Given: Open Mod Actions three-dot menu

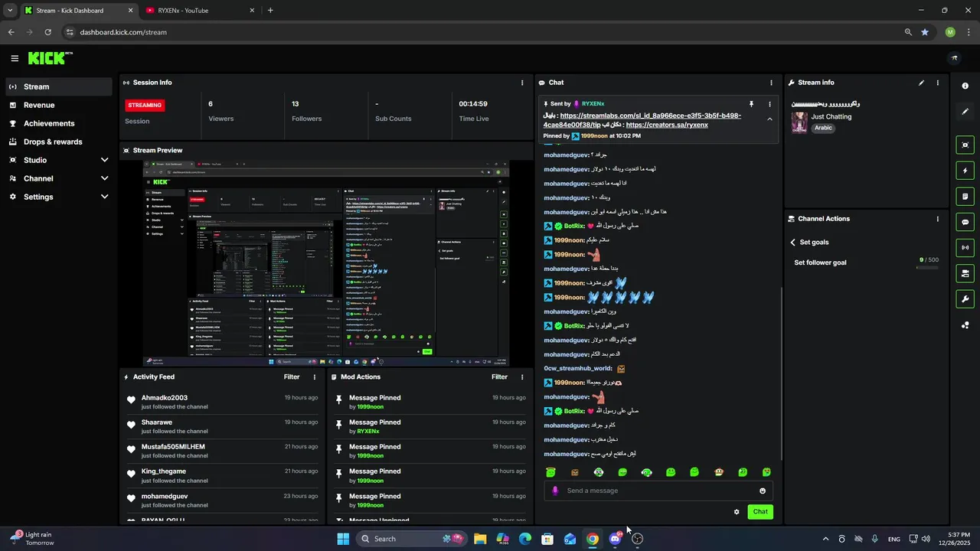Looking at the screenshot, I should pos(522,377).
